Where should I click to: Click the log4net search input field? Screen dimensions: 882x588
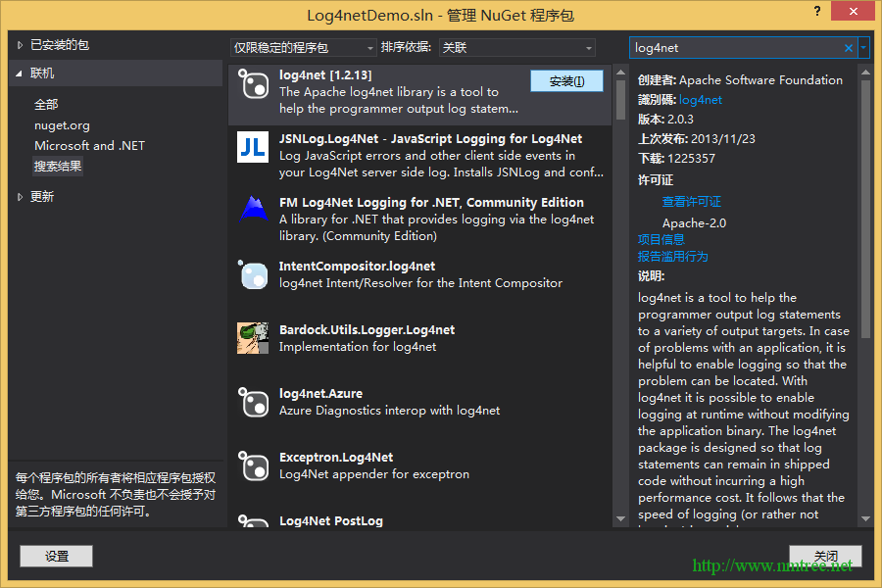point(736,48)
